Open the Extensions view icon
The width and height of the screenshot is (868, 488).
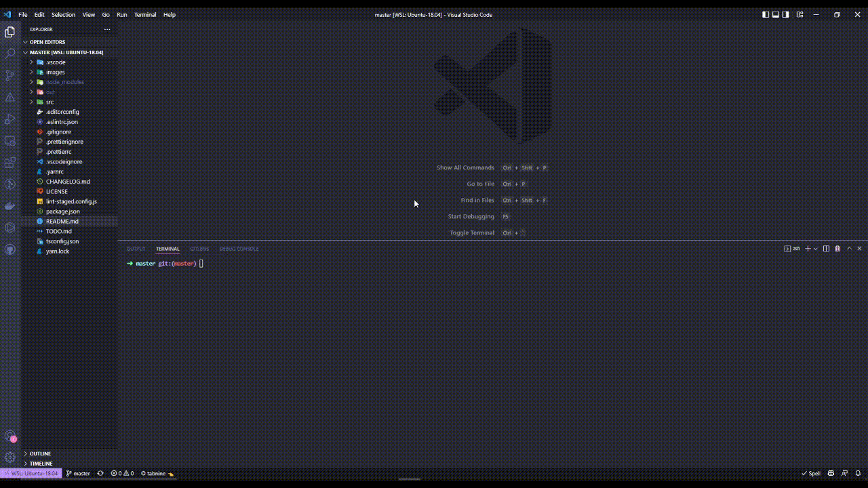pyautogui.click(x=10, y=163)
